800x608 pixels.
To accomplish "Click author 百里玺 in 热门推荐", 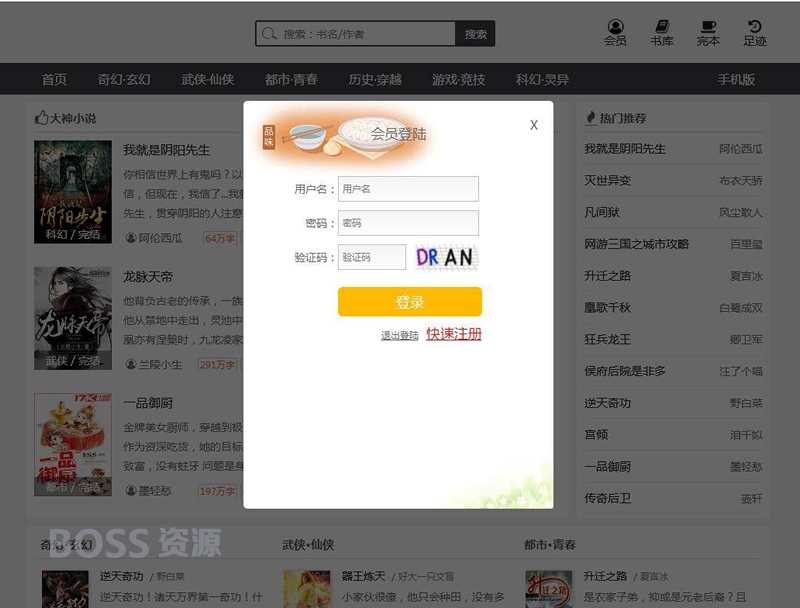I will point(746,244).
